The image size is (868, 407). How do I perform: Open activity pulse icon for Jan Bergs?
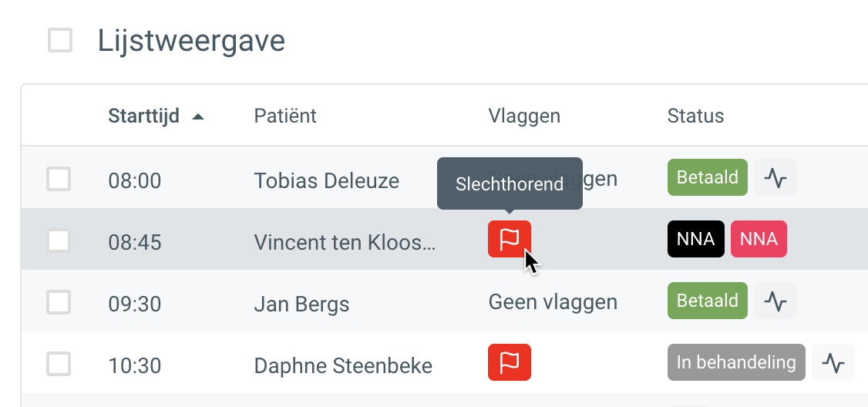click(775, 301)
